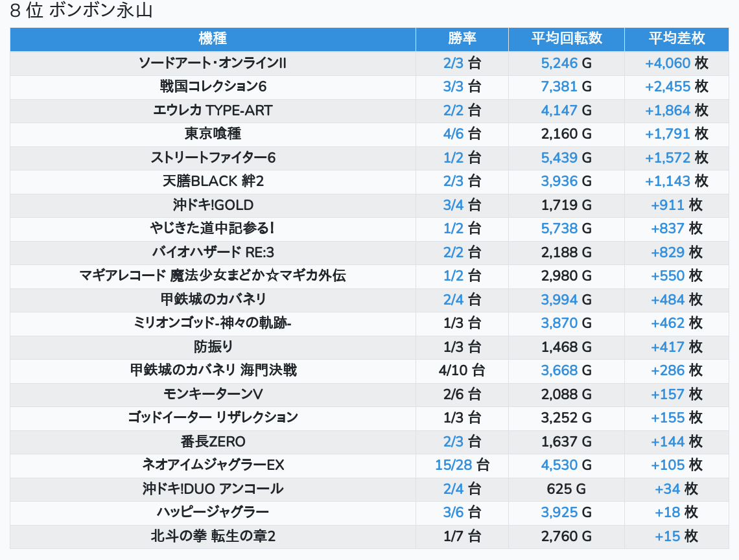
Task: Select 天膳BLACK 絆2 machine name
Action: (213, 181)
